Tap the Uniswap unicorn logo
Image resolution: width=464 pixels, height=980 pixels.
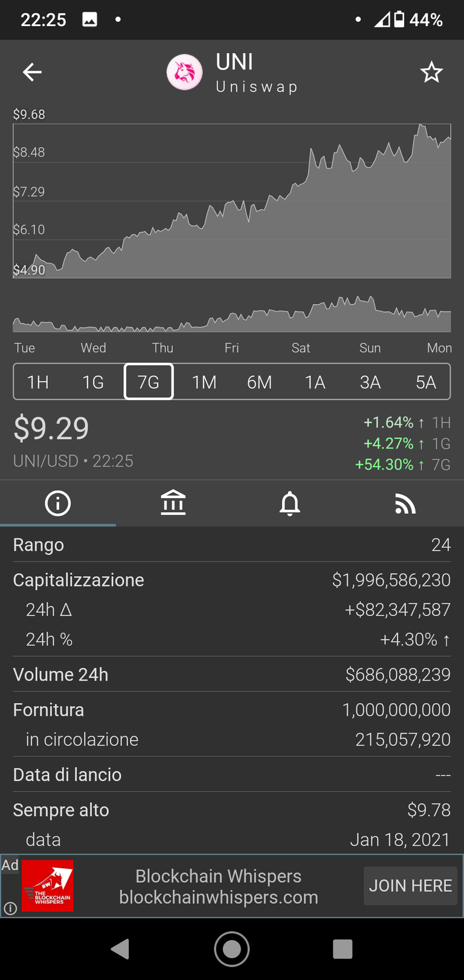point(184,73)
